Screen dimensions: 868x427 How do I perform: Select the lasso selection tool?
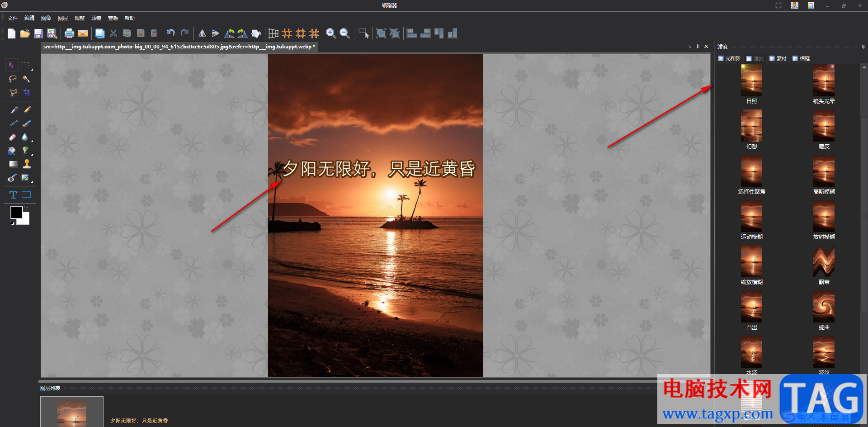click(x=13, y=79)
